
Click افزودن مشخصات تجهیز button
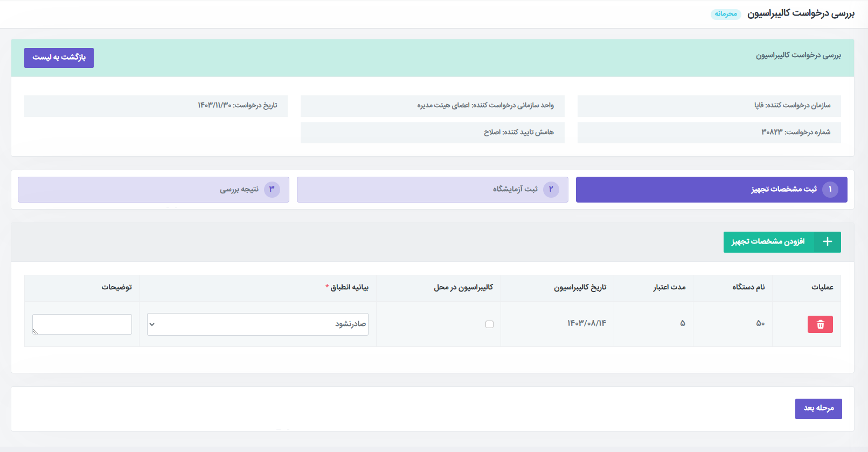(782, 242)
